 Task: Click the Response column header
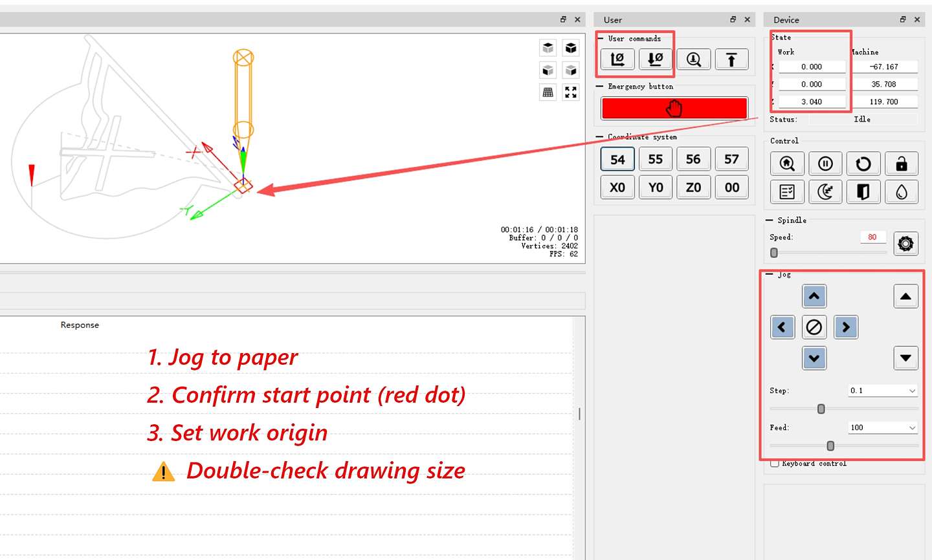(80, 325)
